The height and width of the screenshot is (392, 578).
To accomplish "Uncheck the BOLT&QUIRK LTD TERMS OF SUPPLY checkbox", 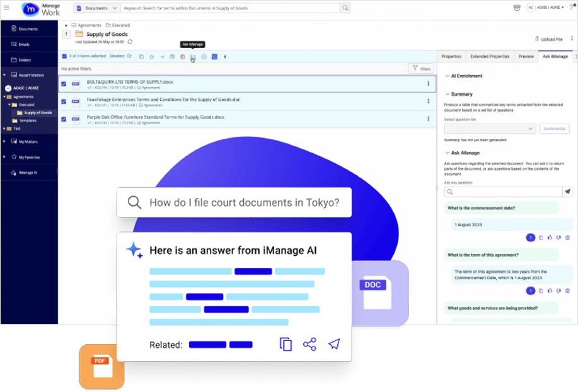I will point(64,84).
